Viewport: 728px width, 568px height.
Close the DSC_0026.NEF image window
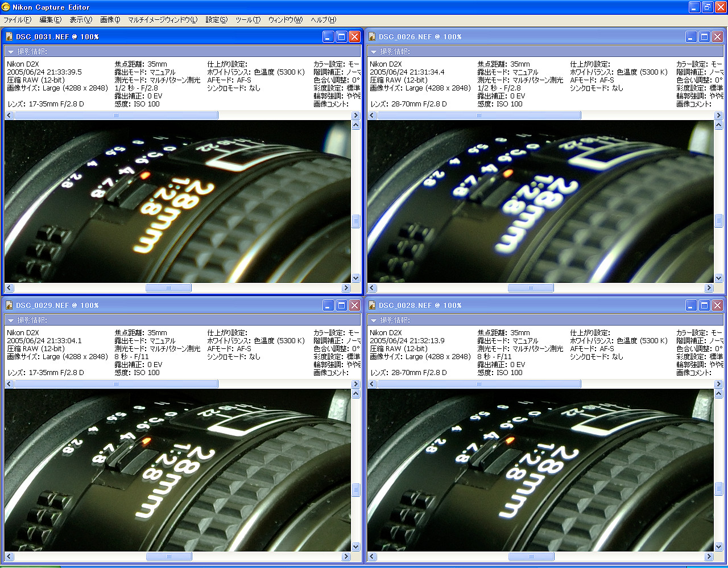[x=717, y=36]
